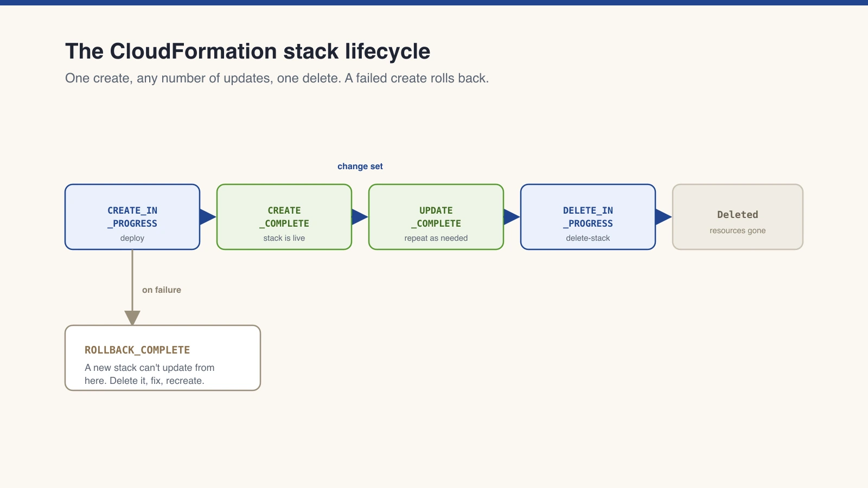This screenshot has width=868, height=488.
Task: Click the downward arrowhead above ROLLBACK_COMPLETE
Action: [x=132, y=318]
